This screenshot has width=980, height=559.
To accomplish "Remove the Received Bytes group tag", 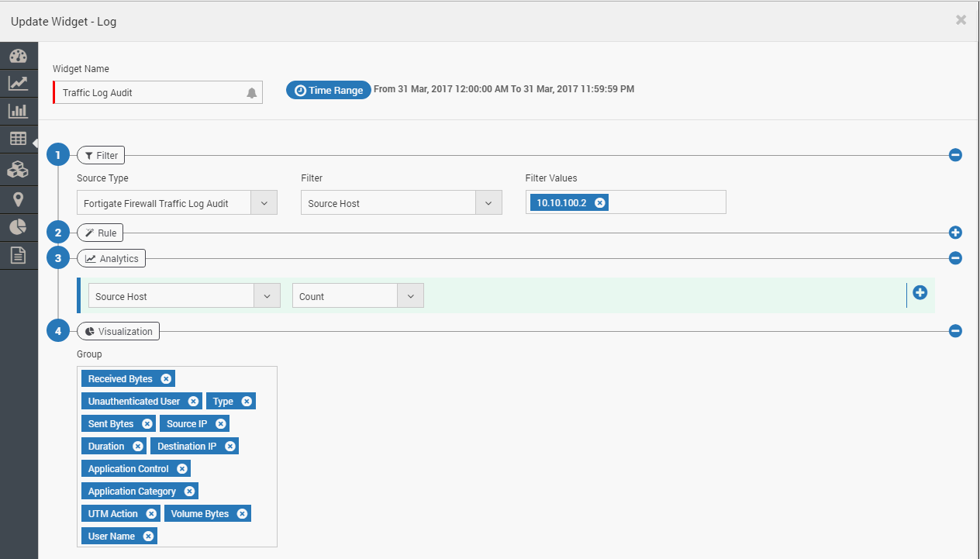I will 166,379.
